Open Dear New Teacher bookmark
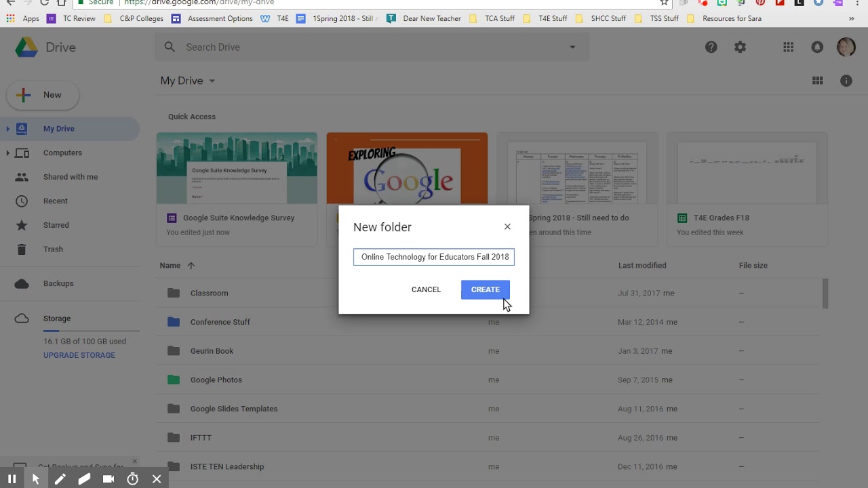 [x=424, y=19]
